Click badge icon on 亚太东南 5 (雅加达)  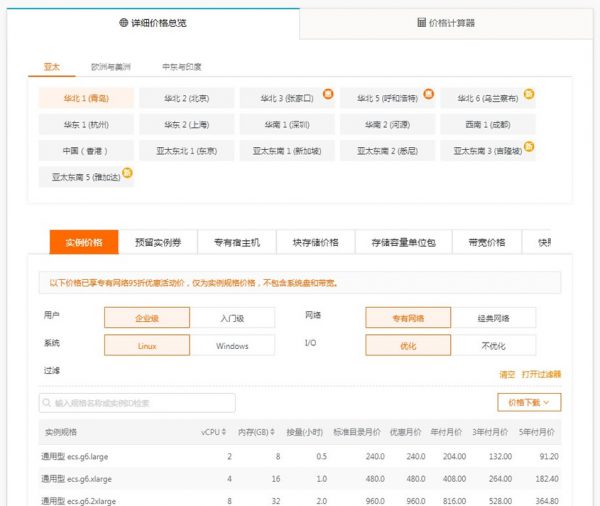(127, 172)
